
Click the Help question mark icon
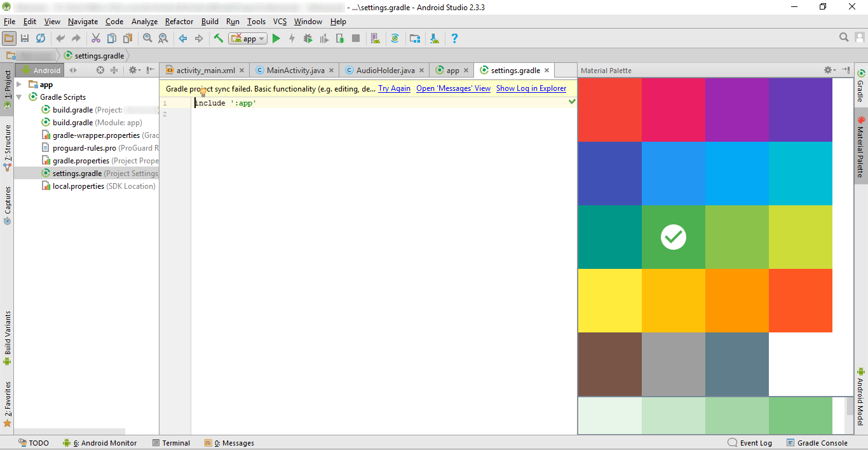pos(454,38)
